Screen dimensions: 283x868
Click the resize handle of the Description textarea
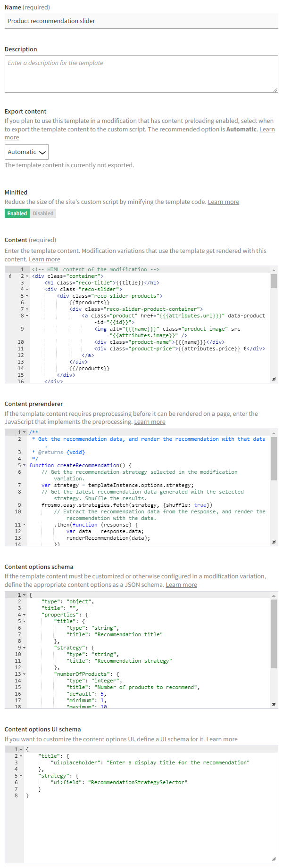click(x=275, y=89)
